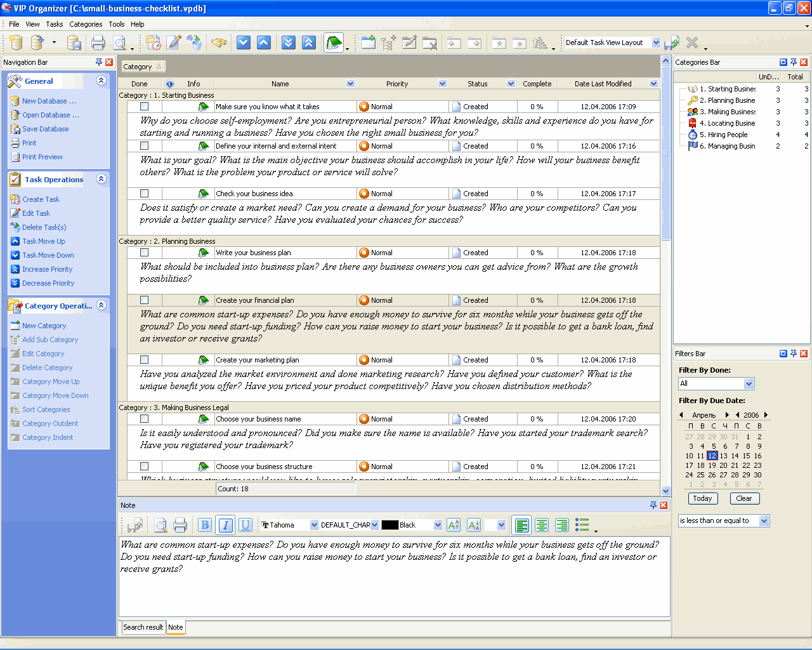Toggle Italic formatting in the Note toolbar
The image size is (812, 650).
tap(225, 525)
